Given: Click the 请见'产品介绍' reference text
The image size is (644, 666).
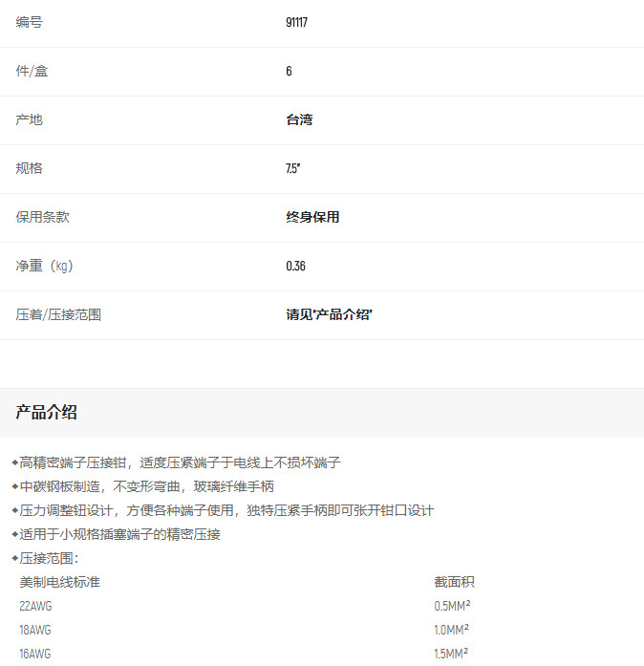Looking at the screenshot, I should coord(329,314).
